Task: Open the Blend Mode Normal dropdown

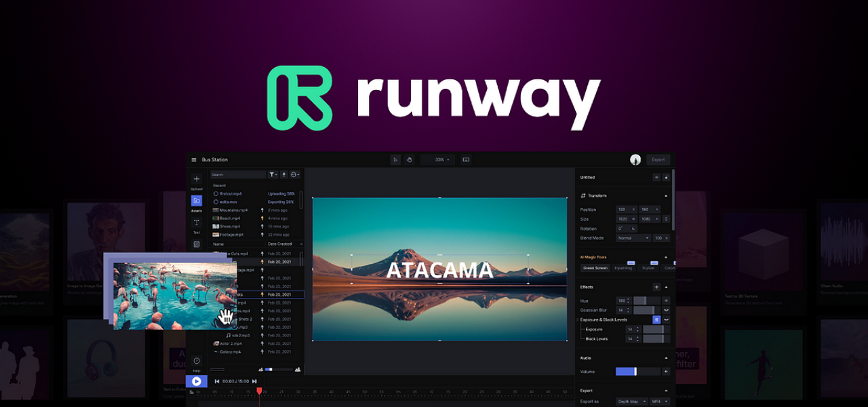Action: click(633, 238)
